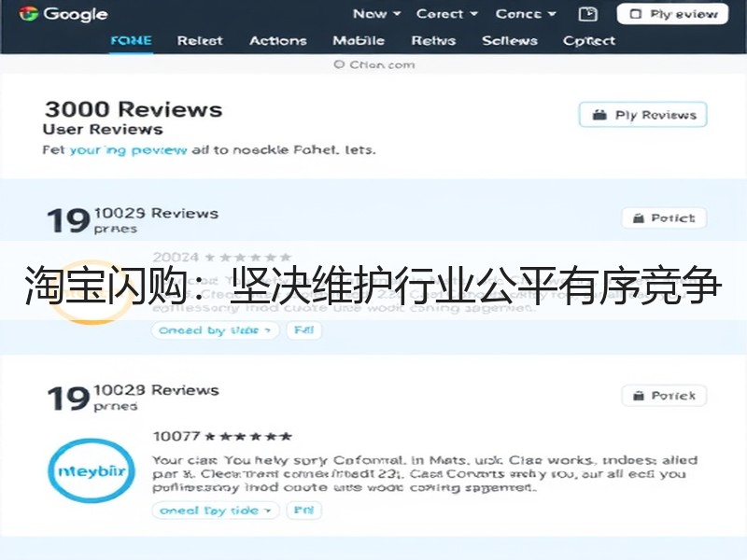
Task: Click the Fdl button in first review
Action: click(304, 330)
